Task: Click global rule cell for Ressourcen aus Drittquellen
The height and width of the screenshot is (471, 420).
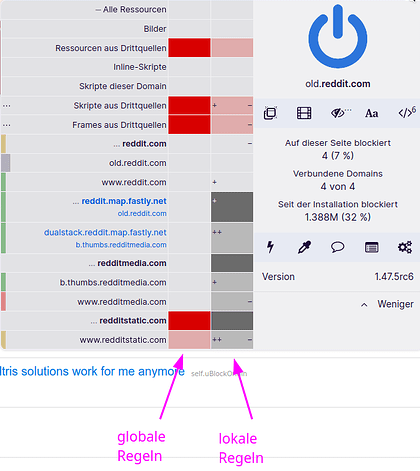Action: point(189,48)
